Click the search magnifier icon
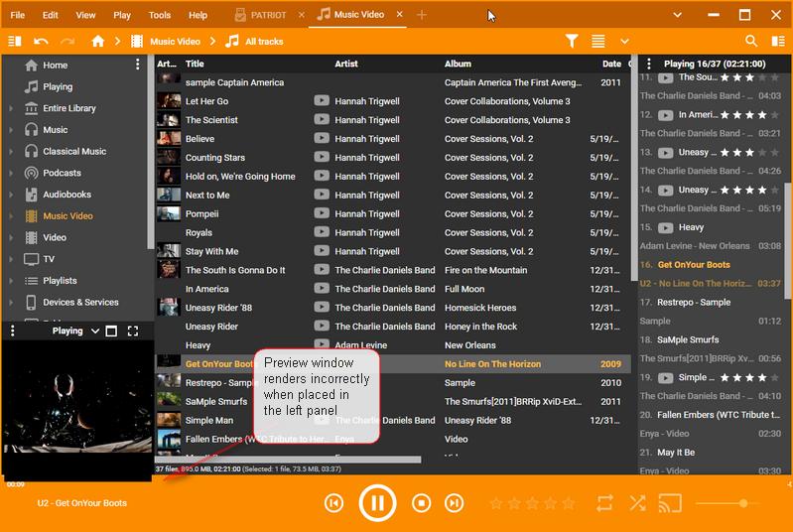 coord(751,42)
